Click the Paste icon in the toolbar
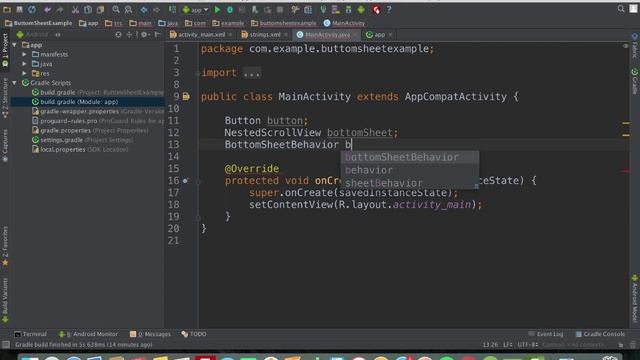The height and width of the screenshot is (360, 640). [x=100, y=9]
